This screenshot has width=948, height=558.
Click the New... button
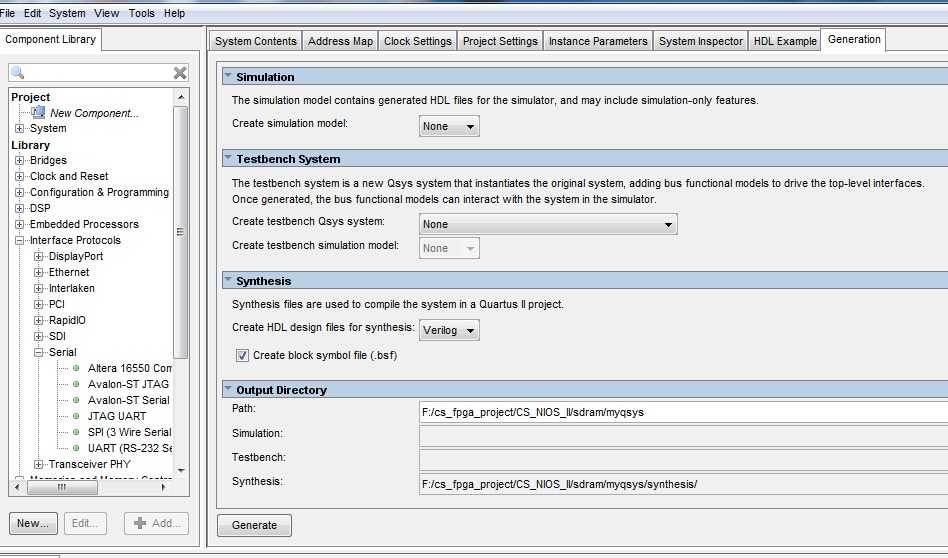pyautogui.click(x=33, y=524)
